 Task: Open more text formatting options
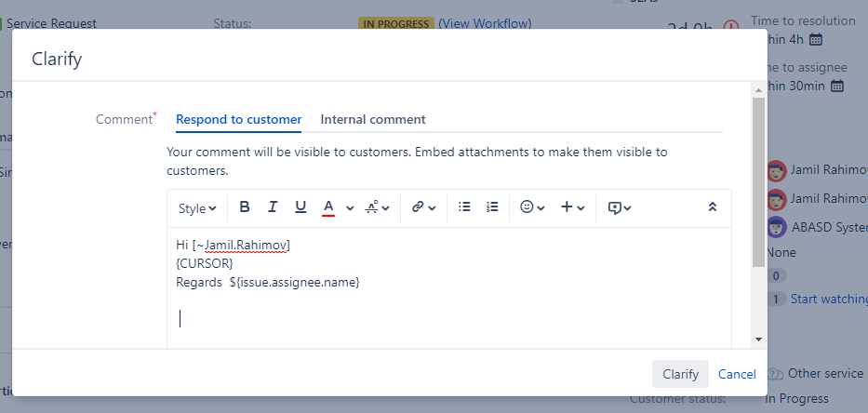tap(378, 207)
